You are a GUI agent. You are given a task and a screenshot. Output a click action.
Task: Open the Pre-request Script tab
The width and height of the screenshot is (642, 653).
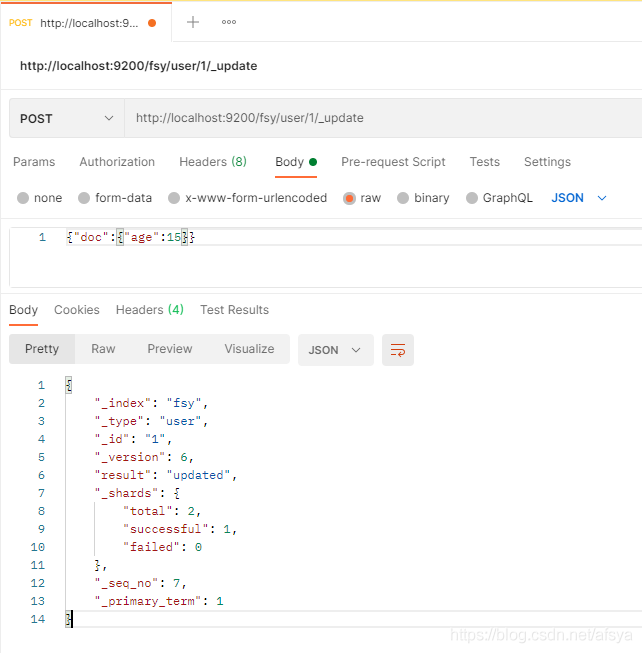(x=393, y=162)
